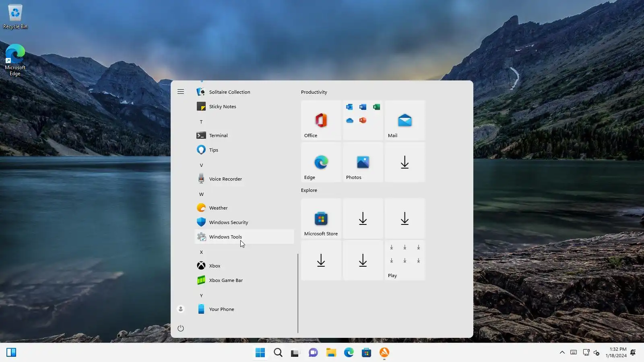Viewport: 644px width, 362px height.
Task: Open the taskbar clock and date
Action: (x=616, y=352)
